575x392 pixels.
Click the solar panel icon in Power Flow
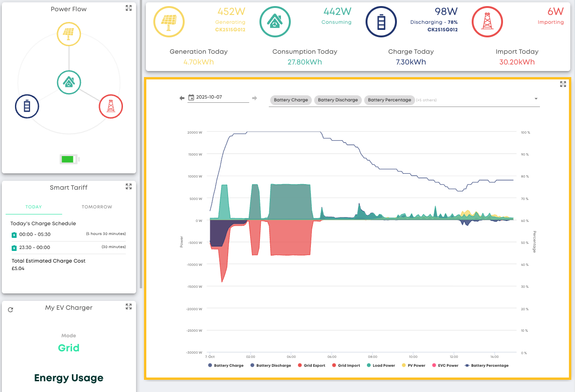[x=69, y=34]
